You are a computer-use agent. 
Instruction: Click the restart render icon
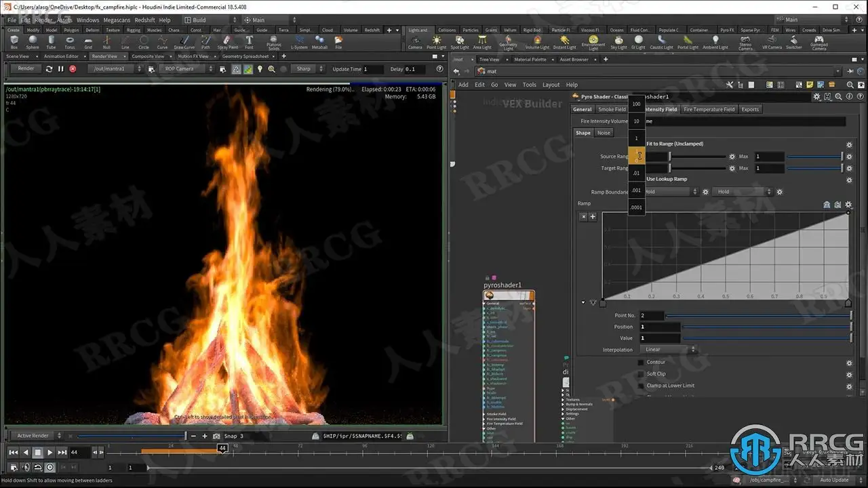coord(49,68)
